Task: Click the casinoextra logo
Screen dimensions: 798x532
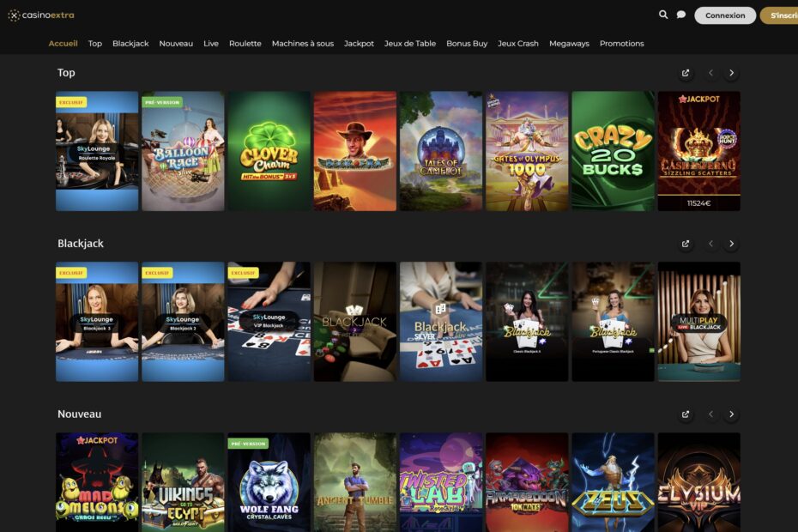Action: pyautogui.click(x=41, y=15)
